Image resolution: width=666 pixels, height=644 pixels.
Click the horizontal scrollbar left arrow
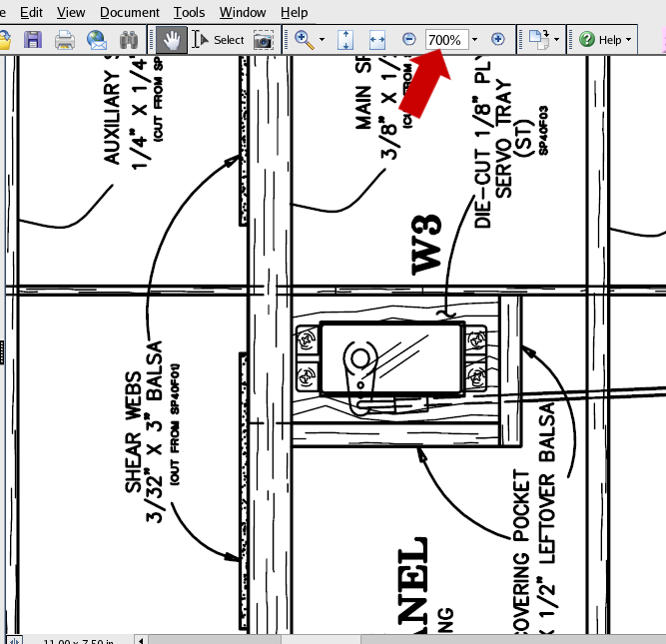click(141, 639)
